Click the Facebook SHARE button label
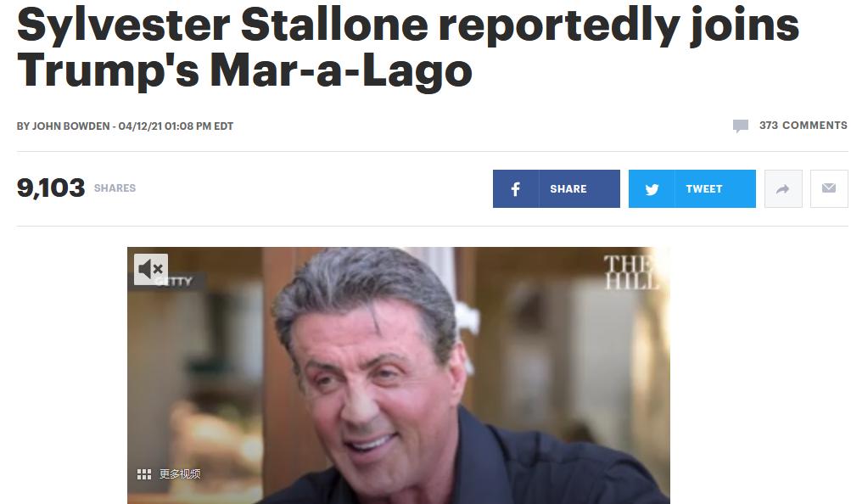The width and height of the screenshot is (851, 504). pyautogui.click(x=568, y=189)
